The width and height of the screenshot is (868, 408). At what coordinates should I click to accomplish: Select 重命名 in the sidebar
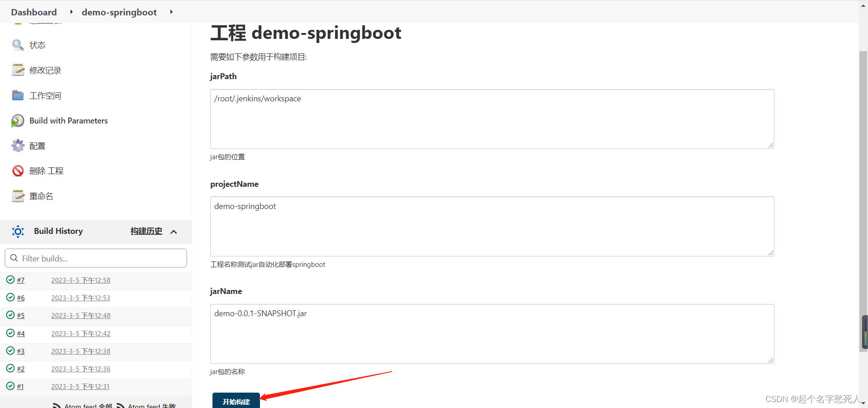pos(41,196)
